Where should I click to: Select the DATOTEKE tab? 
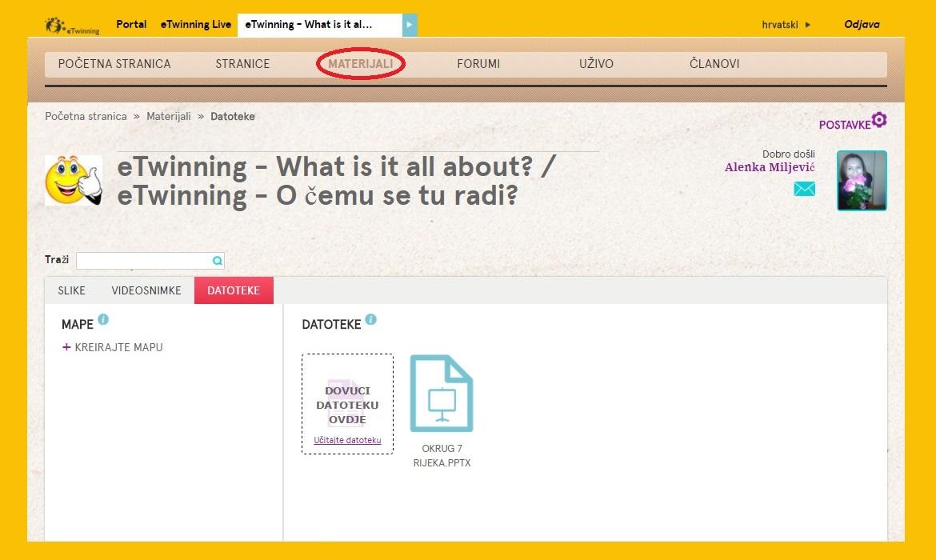(x=234, y=290)
